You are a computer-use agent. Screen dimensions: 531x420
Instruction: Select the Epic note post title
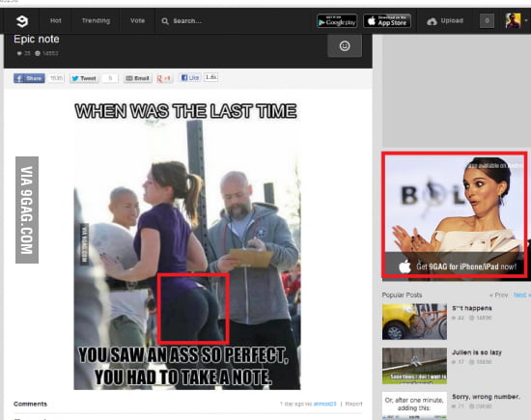pos(37,39)
